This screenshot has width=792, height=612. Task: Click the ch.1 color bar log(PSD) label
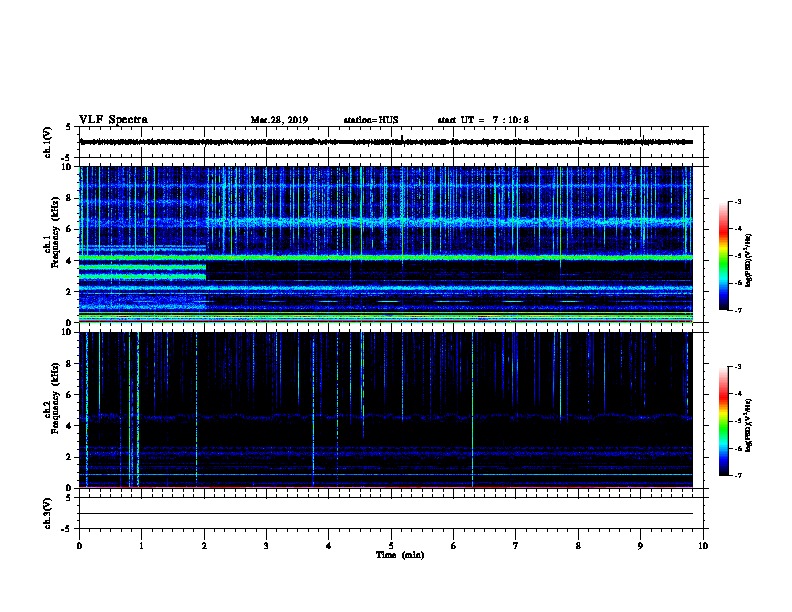(749, 260)
